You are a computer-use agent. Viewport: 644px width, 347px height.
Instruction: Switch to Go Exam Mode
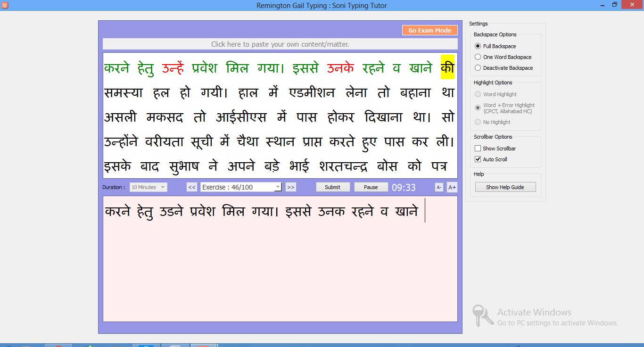pos(429,30)
